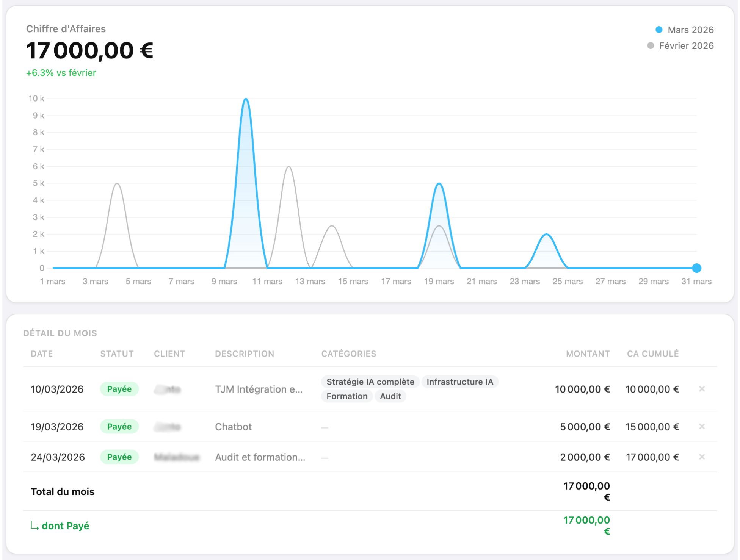Sort by the DATE column header
The width and height of the screenshot is (740, 560).
coord(42,354)
